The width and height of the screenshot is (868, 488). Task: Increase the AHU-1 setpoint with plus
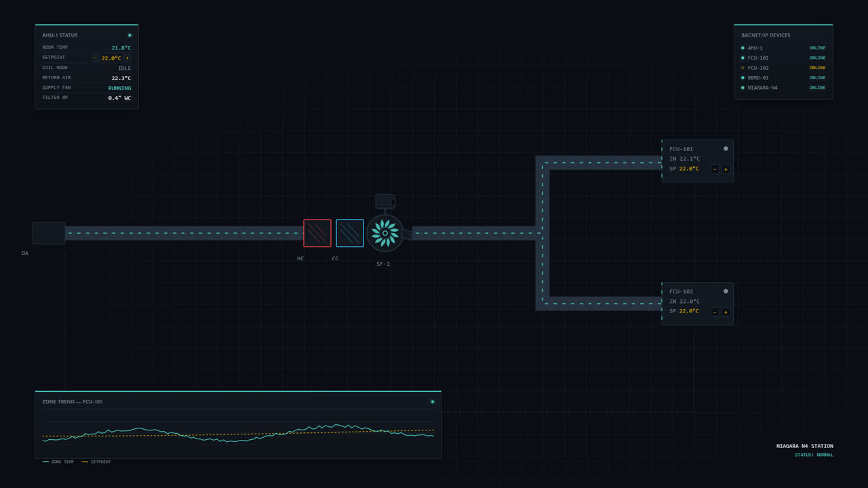(x=127, y=58)
